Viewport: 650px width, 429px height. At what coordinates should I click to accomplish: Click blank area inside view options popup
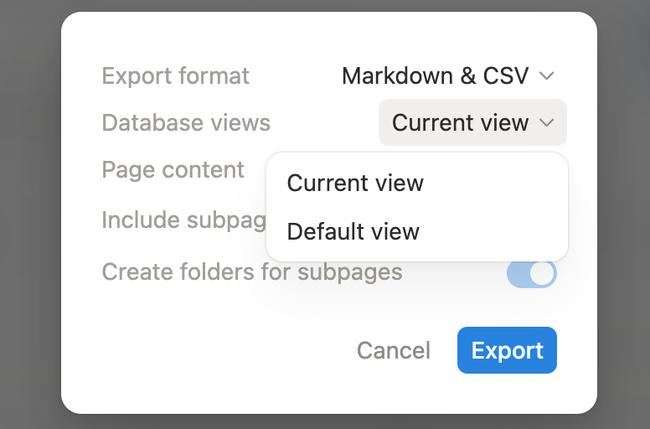coord(497,207)
